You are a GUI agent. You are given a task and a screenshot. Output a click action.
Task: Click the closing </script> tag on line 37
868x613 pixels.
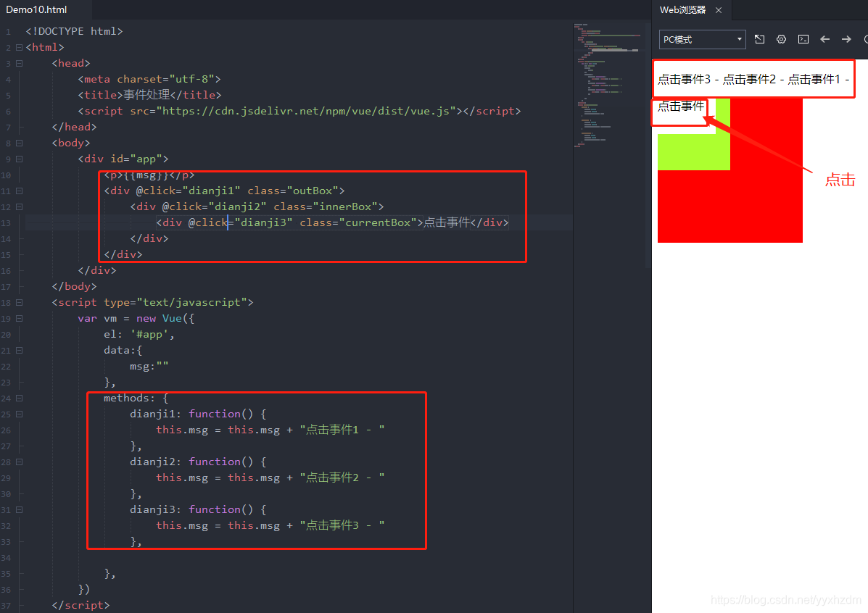click(80, 605)
